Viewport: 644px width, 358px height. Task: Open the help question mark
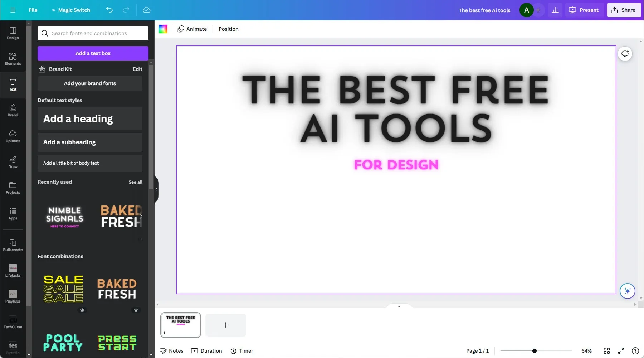635,351
